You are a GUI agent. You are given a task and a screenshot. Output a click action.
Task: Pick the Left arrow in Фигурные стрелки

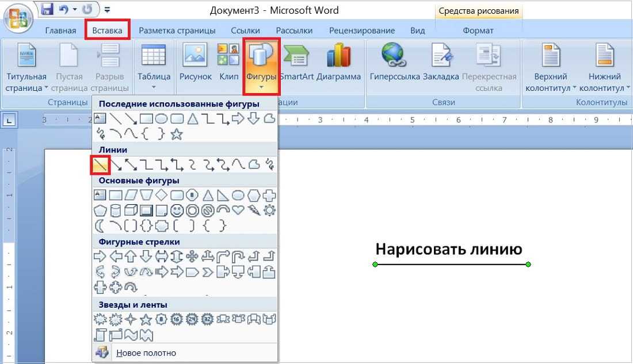click(116, 256)
